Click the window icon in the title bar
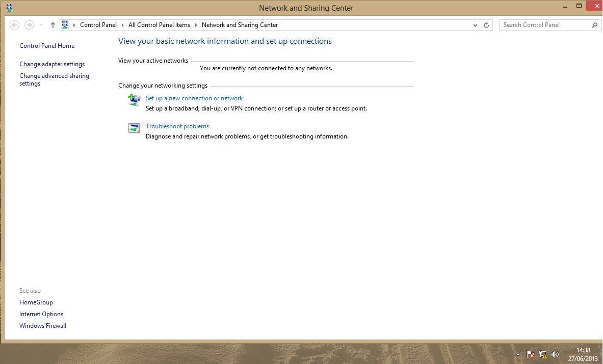The width and height of the screenshot is (603, 364). coord(10,8)
